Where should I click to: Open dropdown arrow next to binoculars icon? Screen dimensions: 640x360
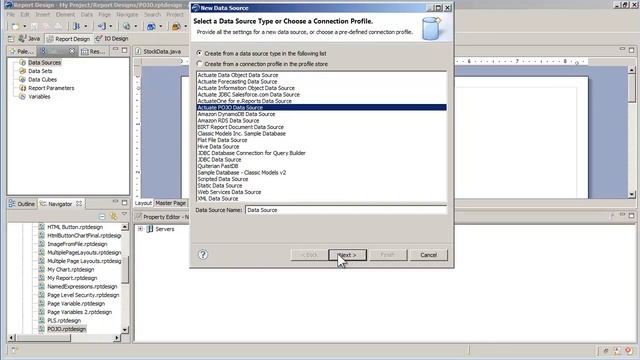point(160,27)
